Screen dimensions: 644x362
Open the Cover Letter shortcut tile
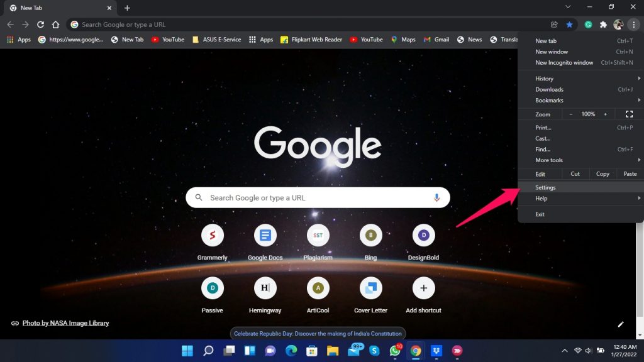(x=370, y=295)
